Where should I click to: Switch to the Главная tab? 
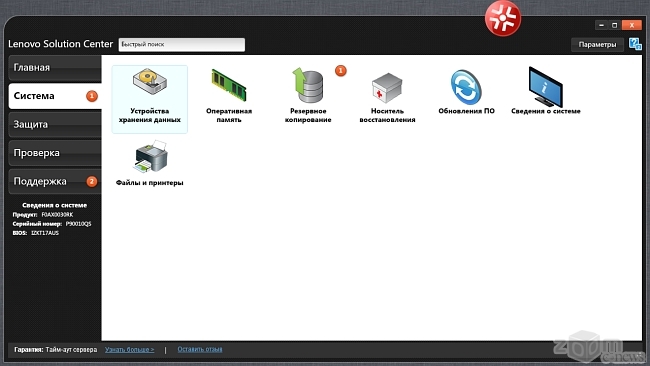click(x=55, y=68)
